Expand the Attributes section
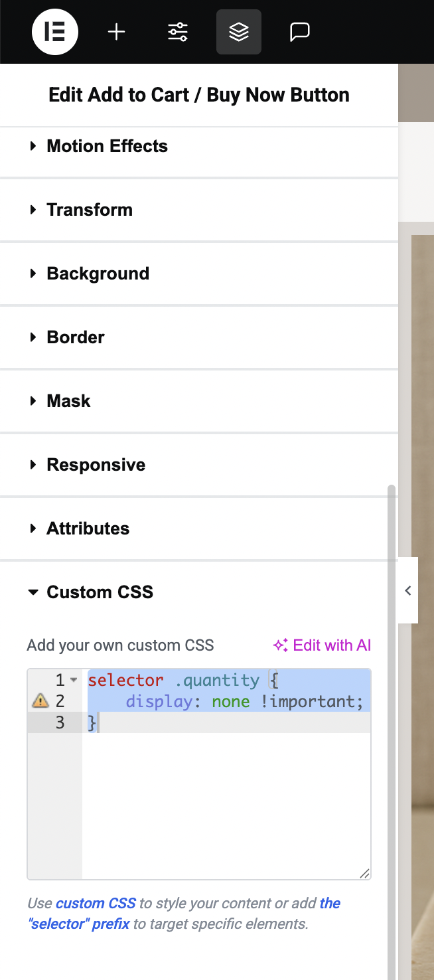The image size is (434, 980). [199, 529]
